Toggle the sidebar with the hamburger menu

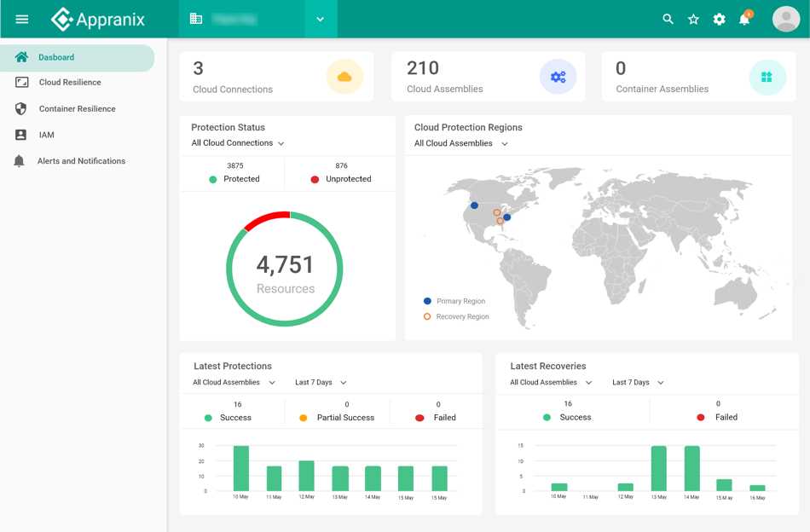(22, 18)
